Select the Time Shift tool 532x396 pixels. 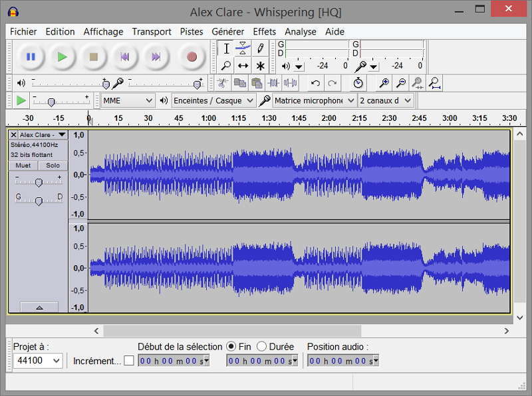point(243,65)
